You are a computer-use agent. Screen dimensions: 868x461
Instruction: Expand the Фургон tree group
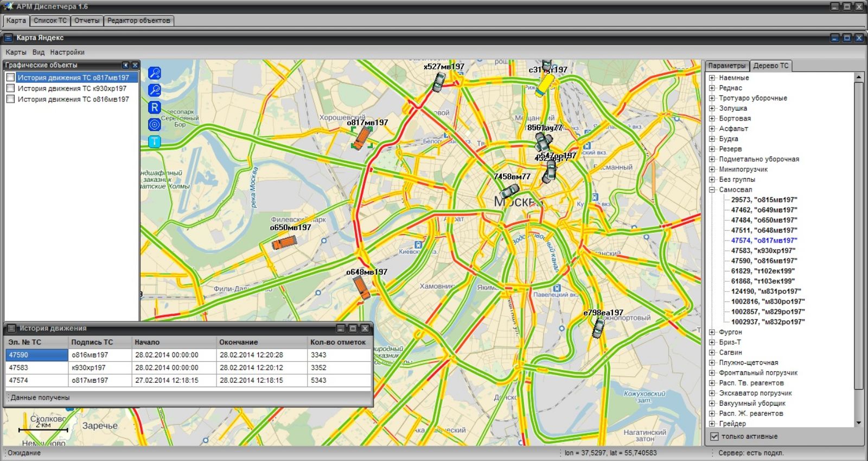[x=712, y=332]
